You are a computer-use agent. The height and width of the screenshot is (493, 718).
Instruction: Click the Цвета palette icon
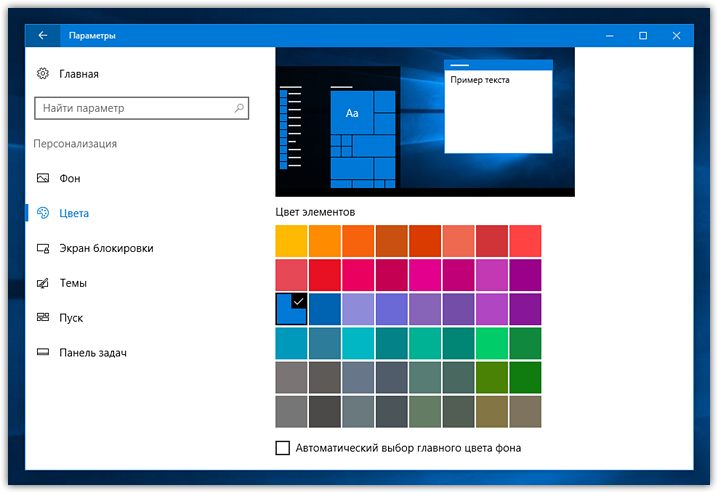click(43, 213)
